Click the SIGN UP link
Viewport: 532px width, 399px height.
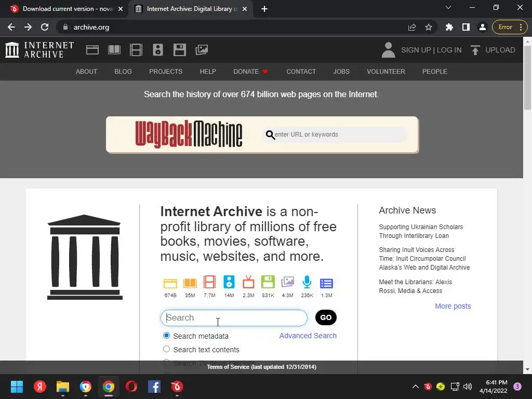tap(416, 50)
